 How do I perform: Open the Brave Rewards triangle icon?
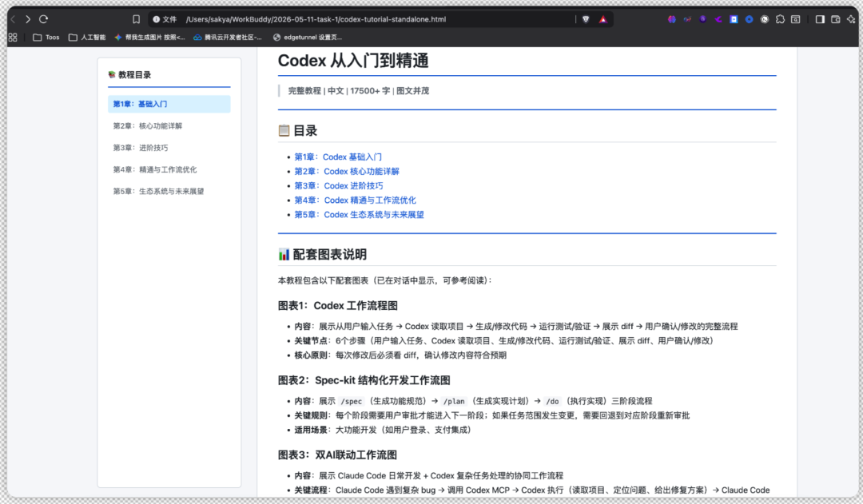pyautogui.click(x=603, y=19)
